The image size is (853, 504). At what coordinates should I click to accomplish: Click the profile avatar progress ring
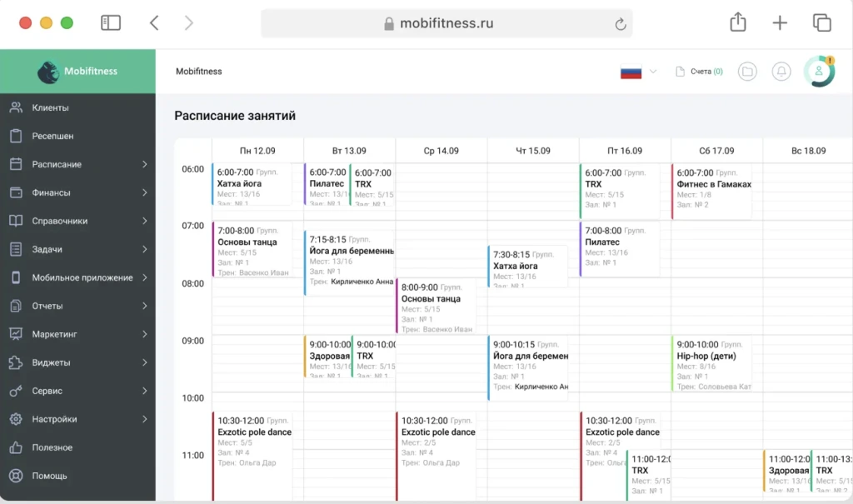click(x=819, y=72)
